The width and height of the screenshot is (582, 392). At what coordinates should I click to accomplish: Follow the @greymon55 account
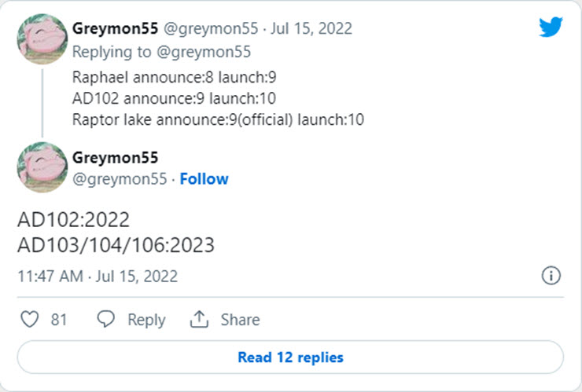(x=204, y=179)
